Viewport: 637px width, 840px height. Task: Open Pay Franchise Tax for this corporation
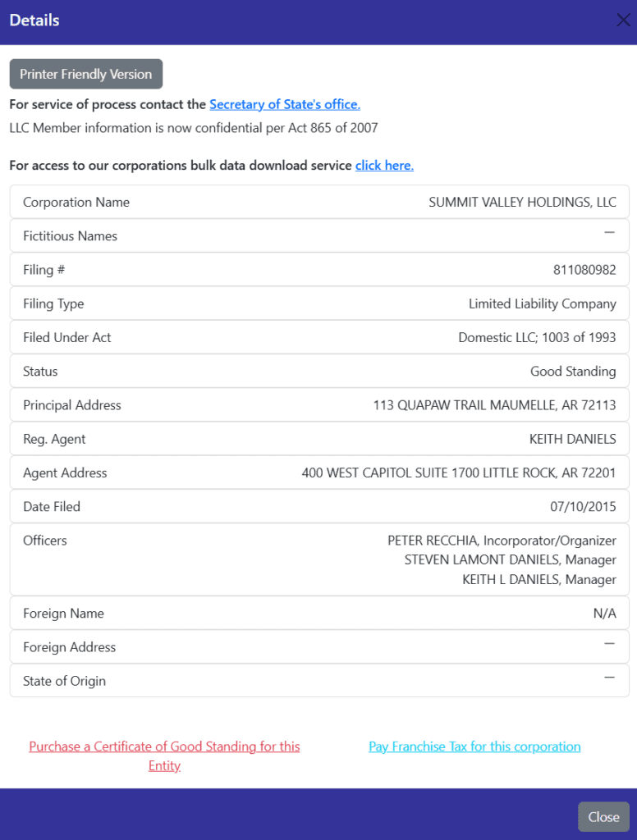[x=474, y=746]
